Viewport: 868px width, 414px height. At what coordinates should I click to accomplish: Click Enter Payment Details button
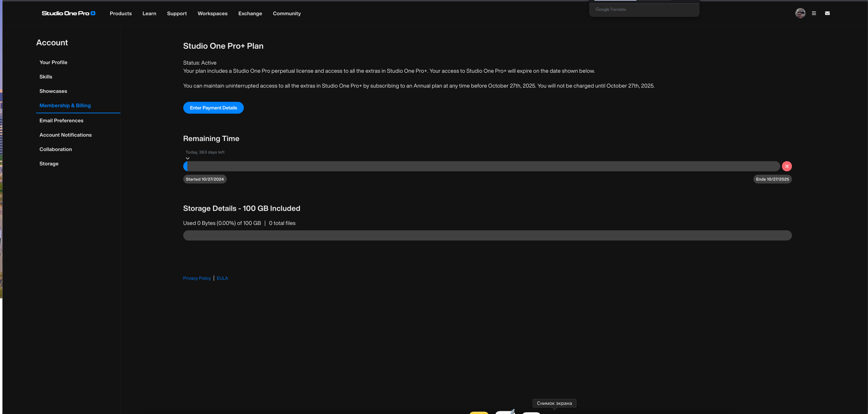pyautogui.click(x=213, y=108)
